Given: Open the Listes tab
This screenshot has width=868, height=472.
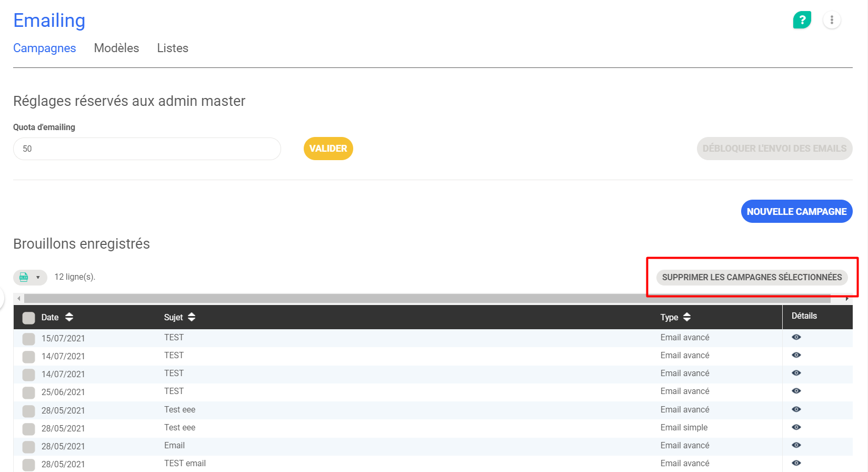Looking at the screenshot, I should coord(172,48).
